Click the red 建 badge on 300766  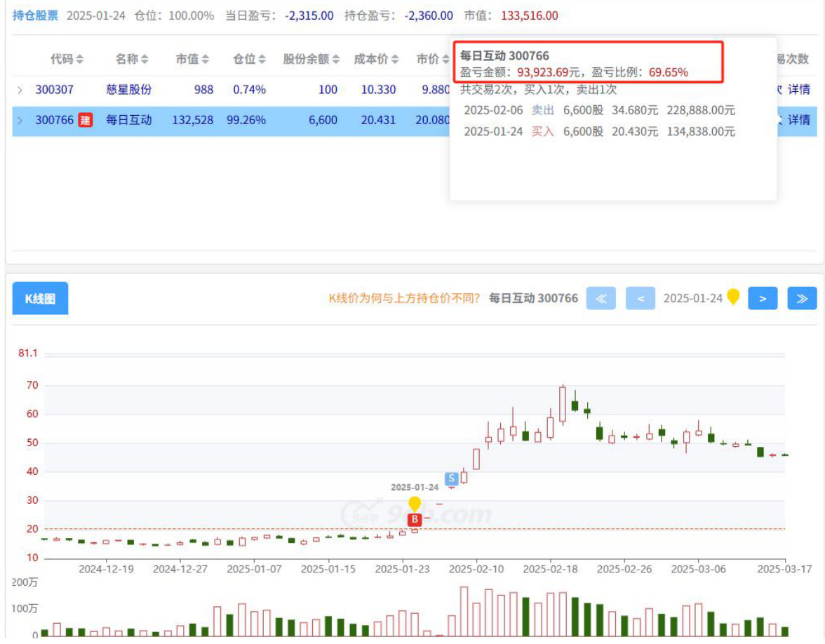point(85,120)
